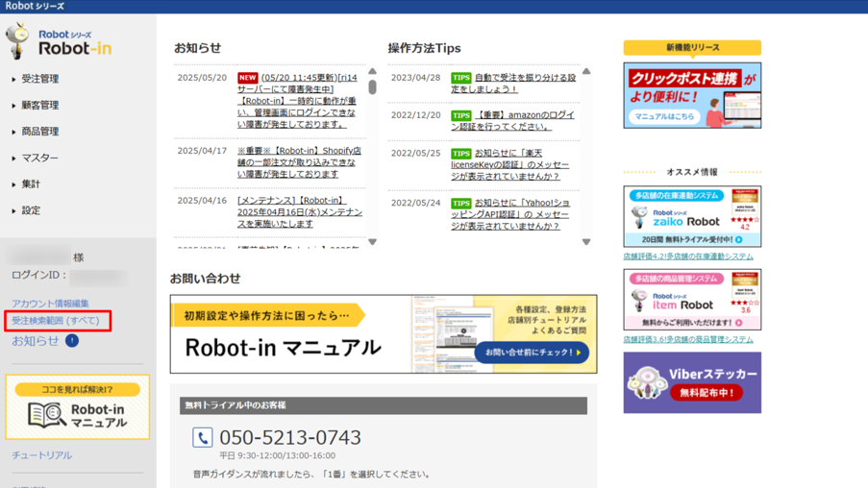Click the 2022/12/20 date in Tips

(x=415, y=115)
